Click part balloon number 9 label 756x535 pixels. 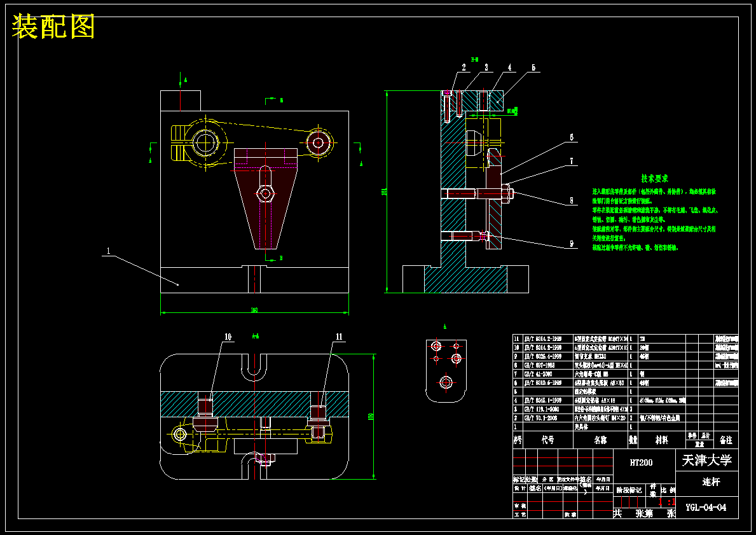pyautogui.click(x=572, y=244)
